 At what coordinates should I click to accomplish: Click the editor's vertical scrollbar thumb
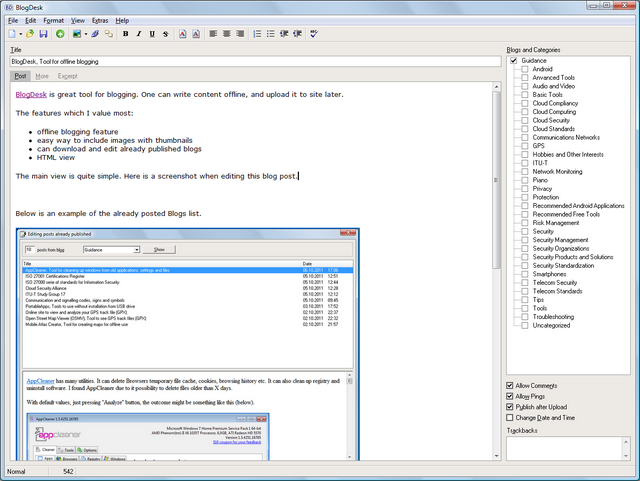pyautogui.click(x=496, y=180)
